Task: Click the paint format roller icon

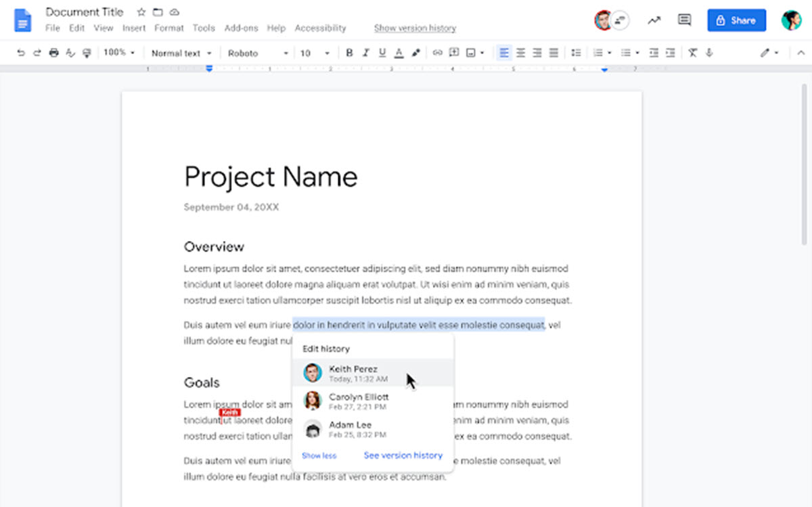Action: coord(87,53)
